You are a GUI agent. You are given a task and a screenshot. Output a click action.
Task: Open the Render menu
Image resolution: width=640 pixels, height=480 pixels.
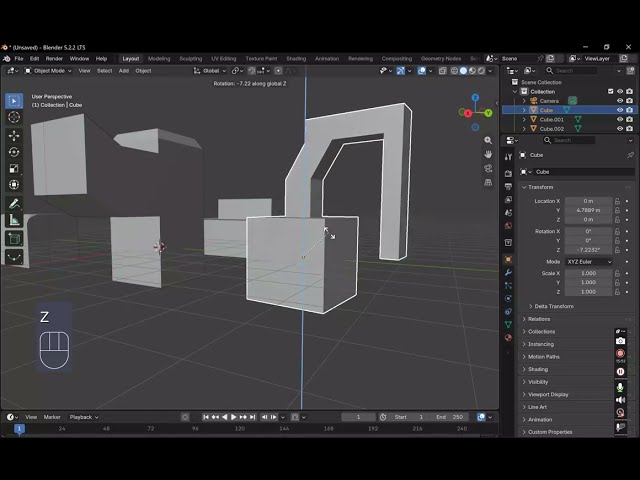coord(54,58)
